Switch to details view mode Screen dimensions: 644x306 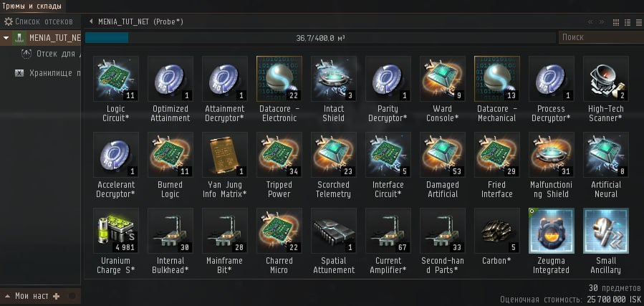coord(627,22)
